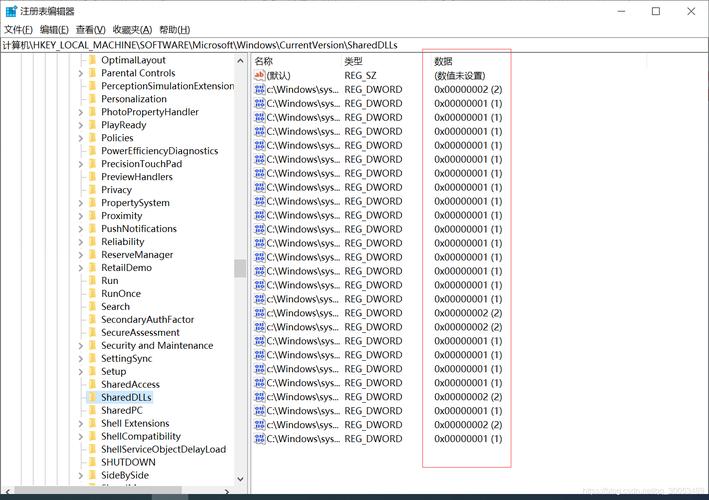Viewport: 709px width, 500px height.
Task: Select the Proximity key label
Action: 122,216
